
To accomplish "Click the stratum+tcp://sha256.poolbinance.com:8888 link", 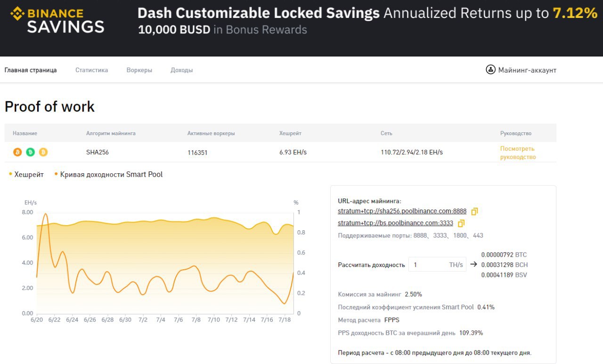I will click(402, 211).
